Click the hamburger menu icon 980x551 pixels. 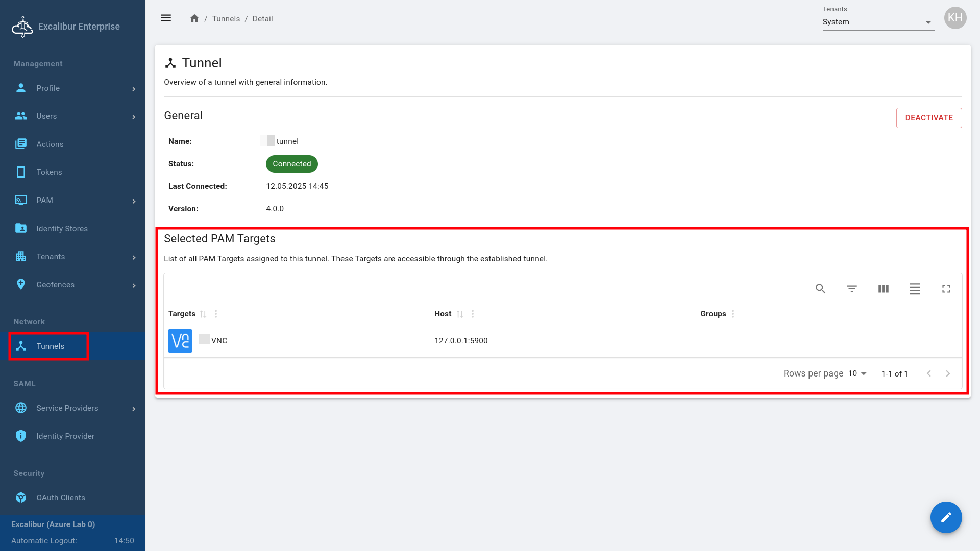[x=166, y=18]
